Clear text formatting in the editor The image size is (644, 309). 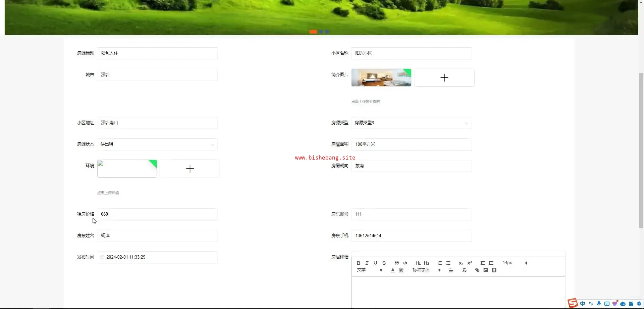pyautogui.click(x=464, y=270)
